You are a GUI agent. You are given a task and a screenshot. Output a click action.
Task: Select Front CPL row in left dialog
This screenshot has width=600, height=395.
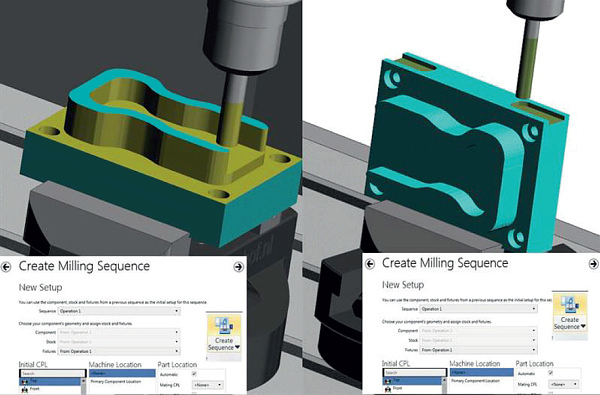click(x=50, y=389)
